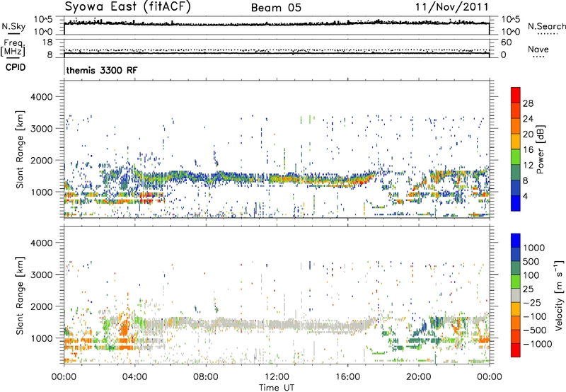Click the '08:00' time tick label
Image resolution: width=566 pixels, height=392 pixels.
[x=205, y=377]
